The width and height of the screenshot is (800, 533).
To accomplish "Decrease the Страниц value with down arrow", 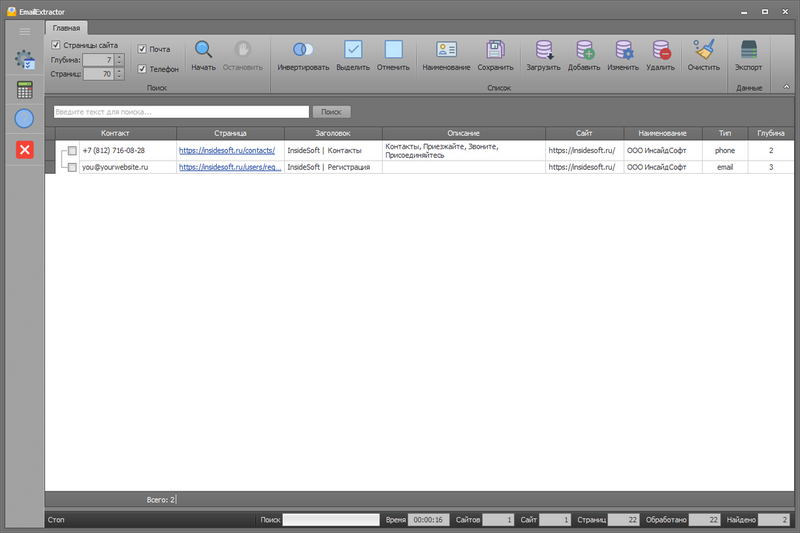I will coord(119,77).
